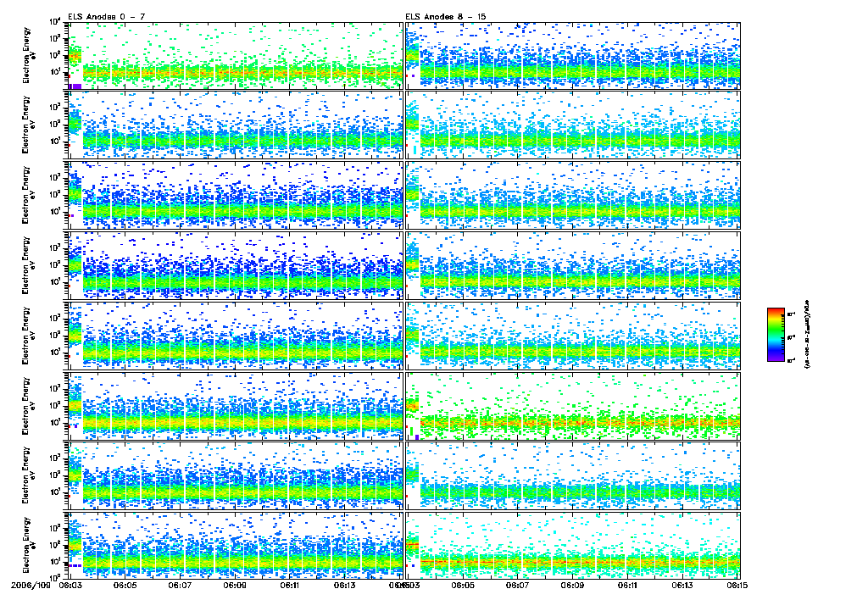Screen dimensions: 868x600
Task: Click the 06:05 time tick under Anodes 8 - 15
Action: 462,585
